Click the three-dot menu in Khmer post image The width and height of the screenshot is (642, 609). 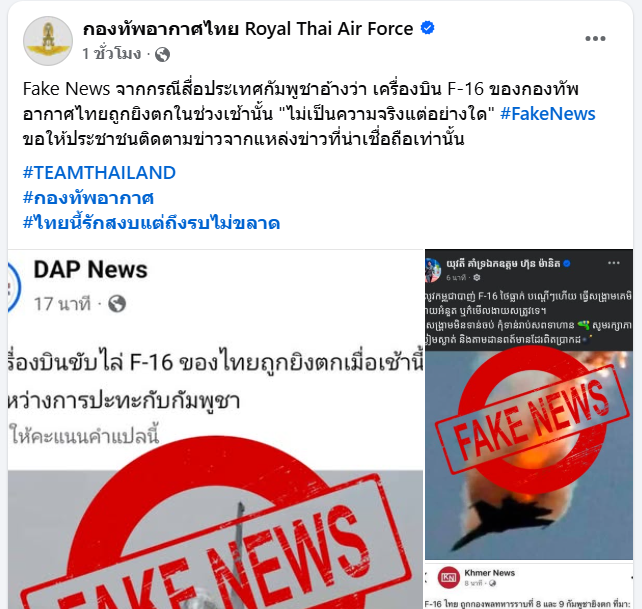click(x=613, y=263)
